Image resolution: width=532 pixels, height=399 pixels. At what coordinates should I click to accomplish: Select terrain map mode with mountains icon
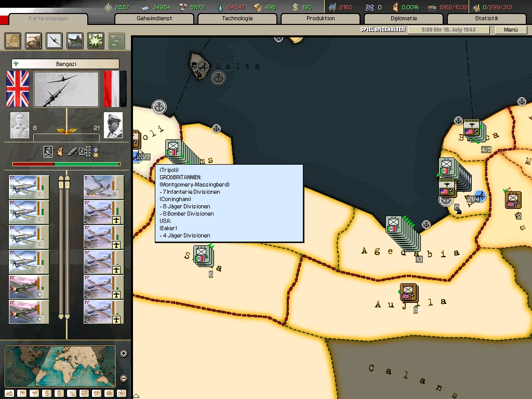(x=9, y=394)
